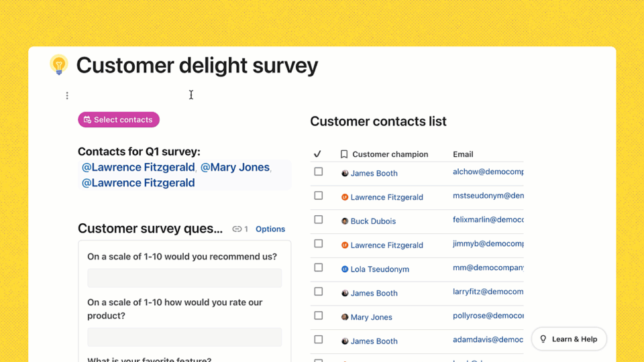Check the first James Booth row checkbox
The height and width of the screenshot is (362, 644).
pyautogui.click(x=319, y=172)
